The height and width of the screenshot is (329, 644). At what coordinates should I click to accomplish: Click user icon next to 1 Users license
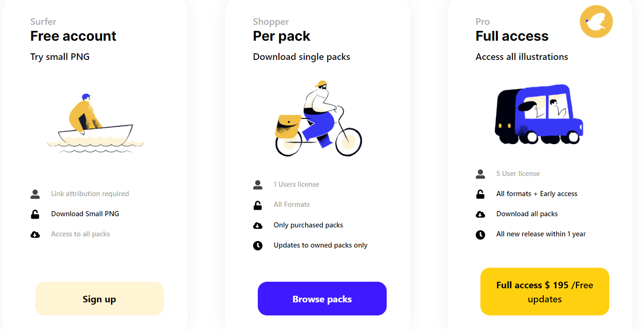[258, 185]
